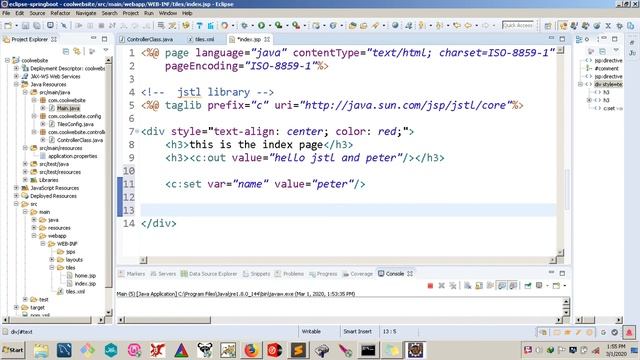Open the command prompt from taskbar
This screenshot has width=640, height=360.
click(368, 350)
